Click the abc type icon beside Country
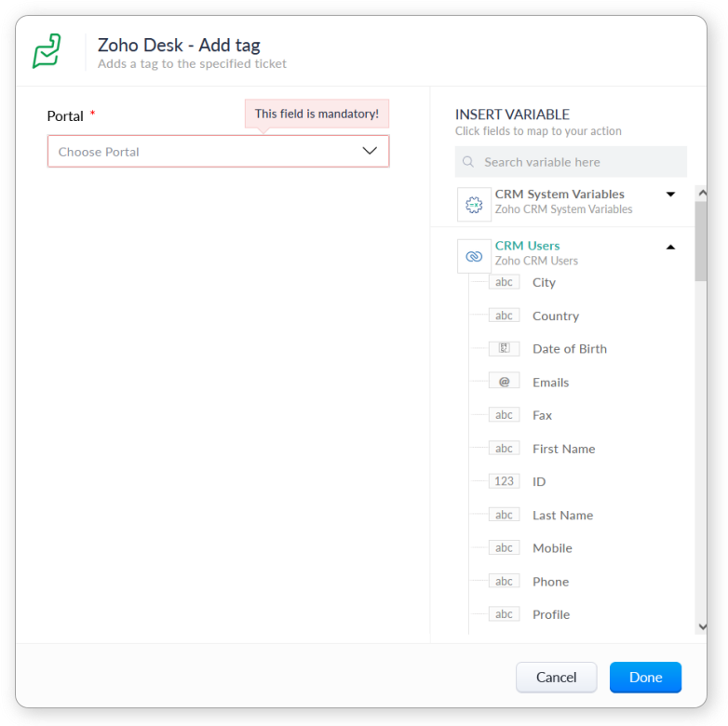Image resolution: width=728 pixels, height=726 pixels. (505, 316)
